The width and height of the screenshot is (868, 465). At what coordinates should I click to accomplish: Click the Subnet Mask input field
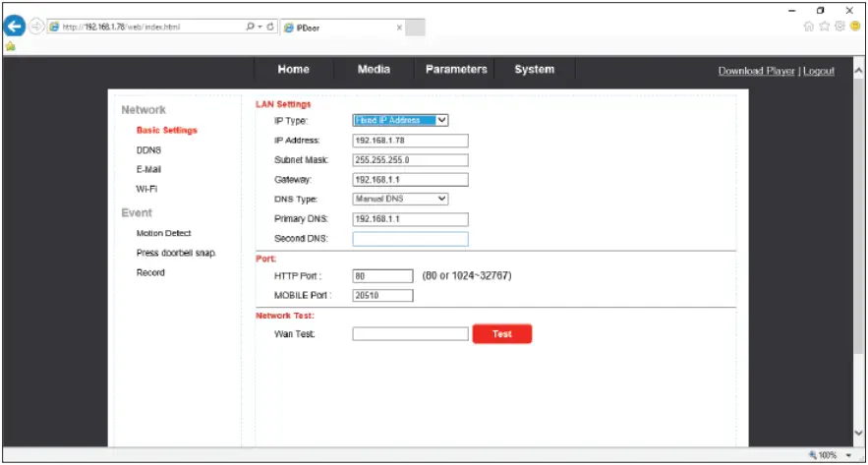click(x=410, y=160)
